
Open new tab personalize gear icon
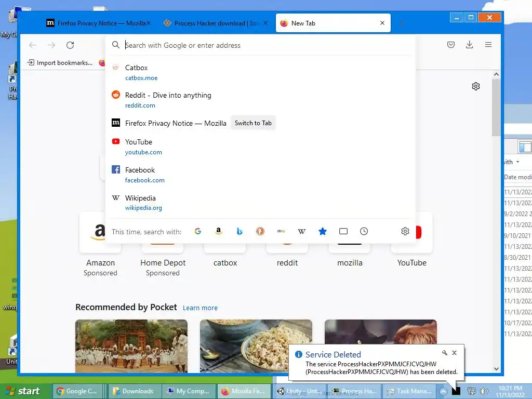point(476,86)
